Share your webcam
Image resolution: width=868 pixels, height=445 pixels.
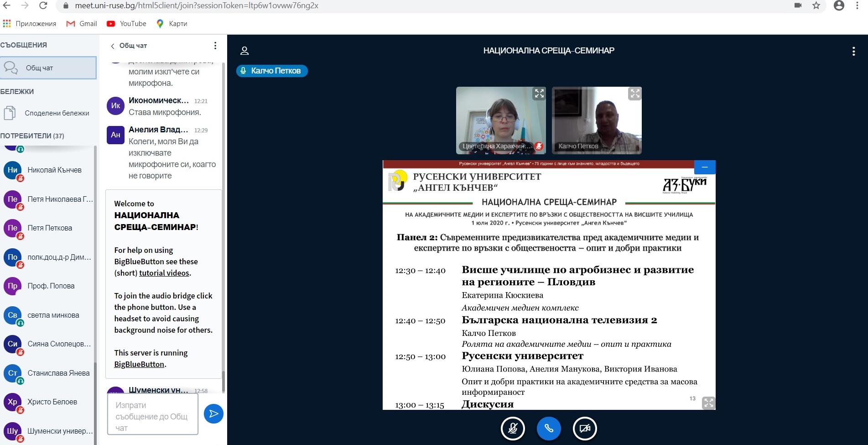(x=585, y=429)
